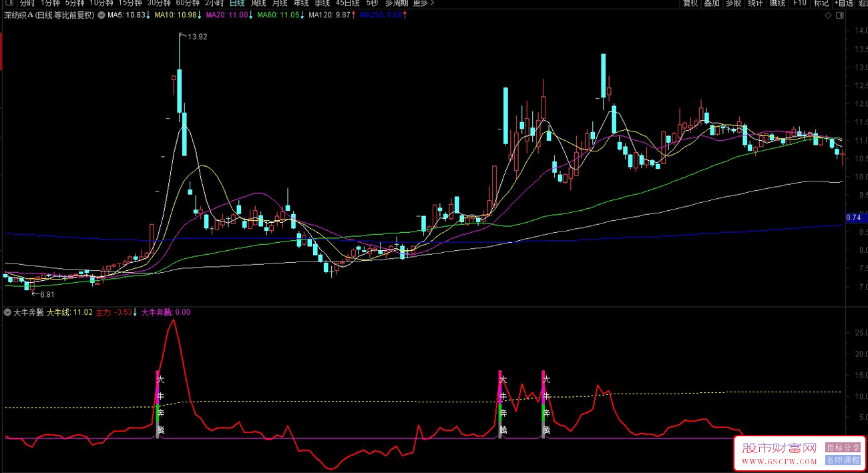Select the 日线 daily period tab
Viewport: 868px width, 473px height.
[237, 3]
